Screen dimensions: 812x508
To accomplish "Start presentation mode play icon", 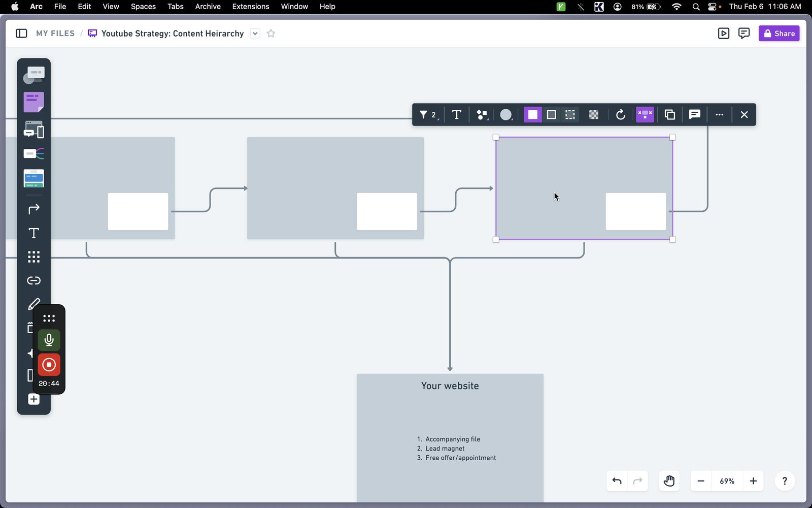I will pos(724,34).
